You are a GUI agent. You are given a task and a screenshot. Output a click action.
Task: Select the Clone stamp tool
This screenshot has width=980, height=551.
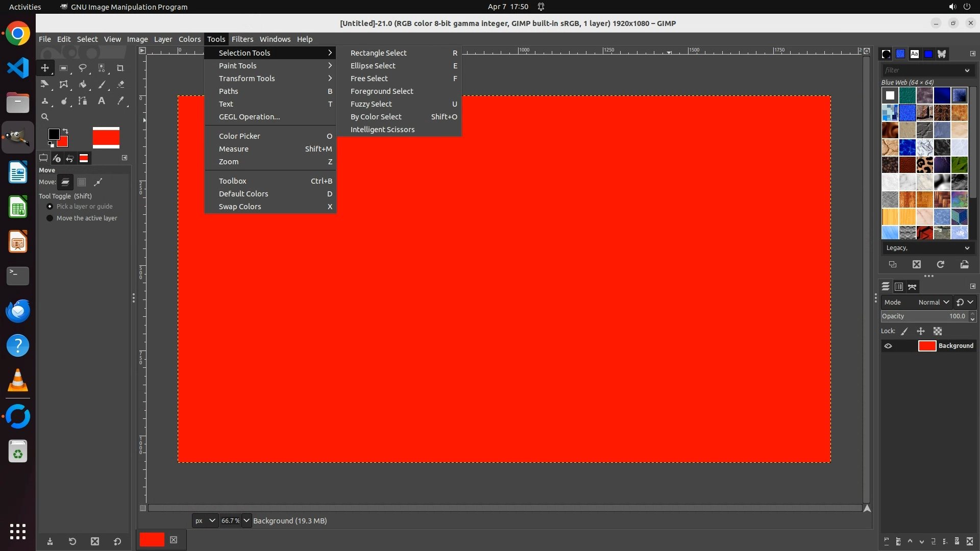(x=45, y=101)
